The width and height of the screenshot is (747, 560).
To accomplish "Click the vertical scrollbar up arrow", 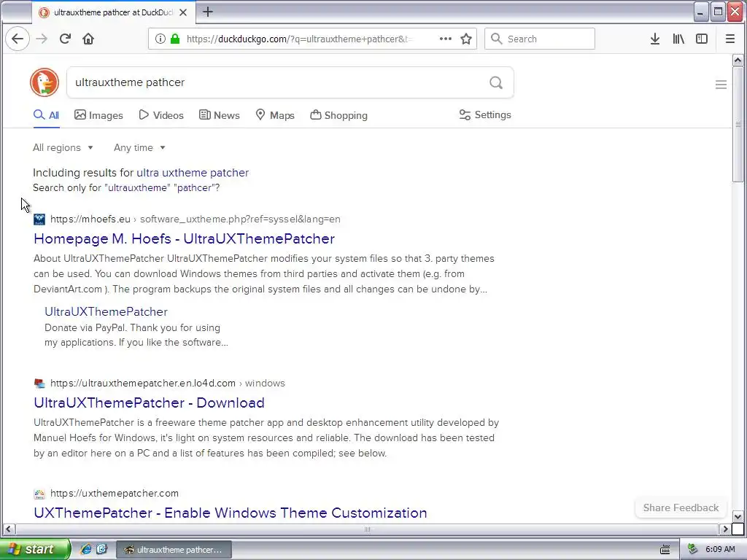I will [x=738, y=60].
